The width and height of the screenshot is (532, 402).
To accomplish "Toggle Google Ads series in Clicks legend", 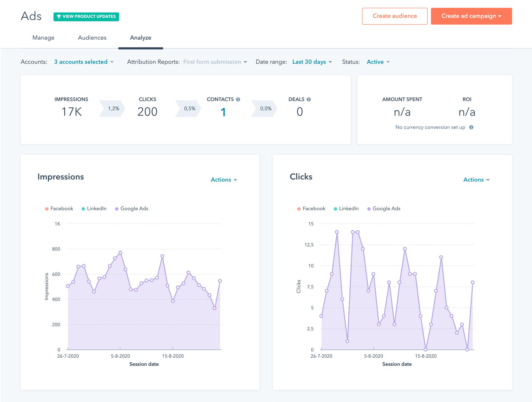I will coord(384,209).
